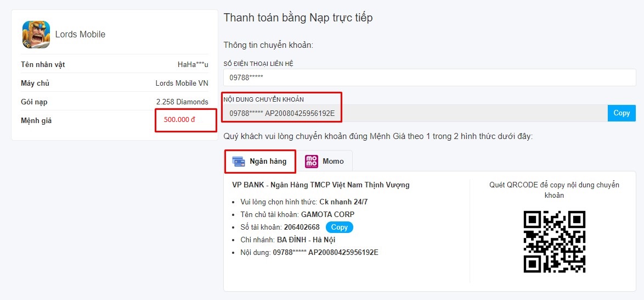Click the branch BA ĐÌNH - Hà Nội
Screen dimensions: 644x300
[x=307, y=240]
